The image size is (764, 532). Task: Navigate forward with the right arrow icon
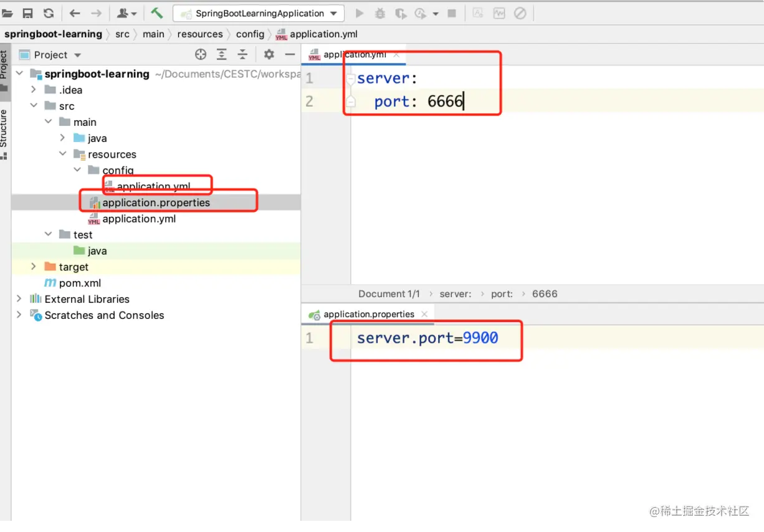click(x=96, y=13)
